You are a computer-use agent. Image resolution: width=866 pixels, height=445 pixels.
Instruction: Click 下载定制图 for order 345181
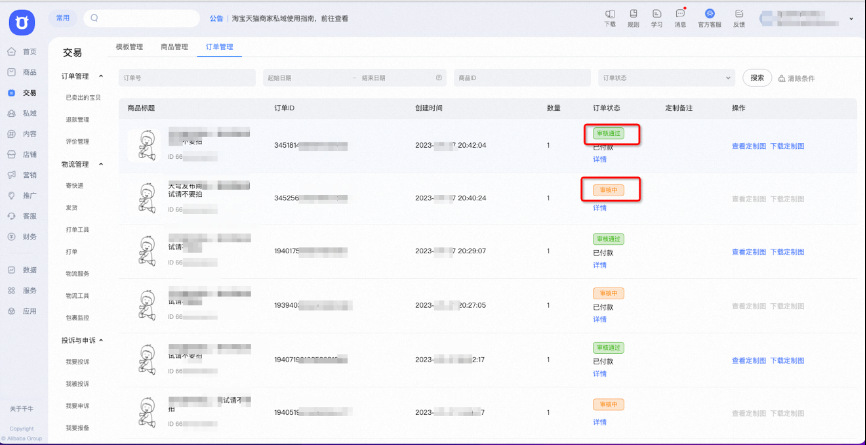click(x=787, y=146)
